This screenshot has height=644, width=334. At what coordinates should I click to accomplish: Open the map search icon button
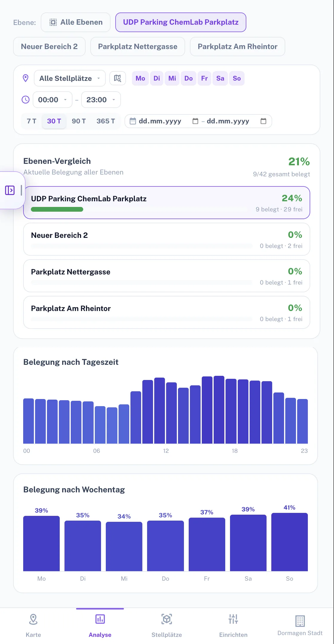click(118, 78)
